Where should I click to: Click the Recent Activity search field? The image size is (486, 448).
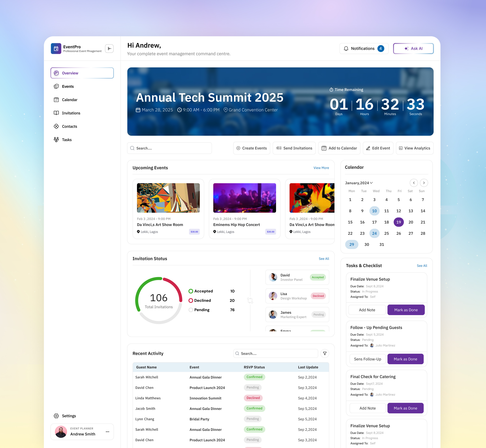pos(276,353)
